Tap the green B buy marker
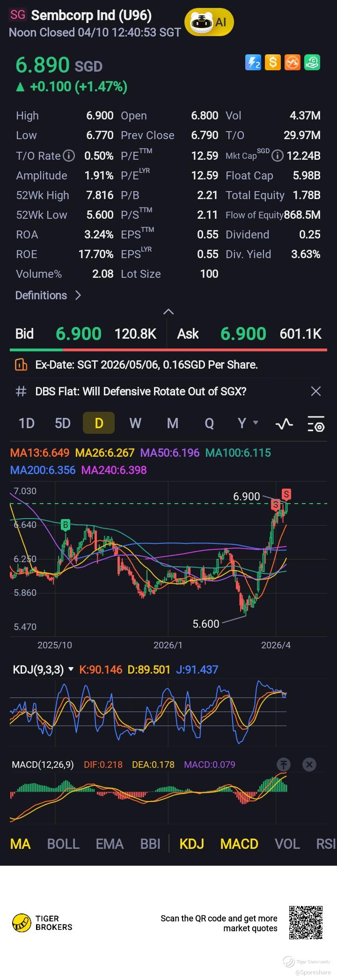 (x=66, y=525)
